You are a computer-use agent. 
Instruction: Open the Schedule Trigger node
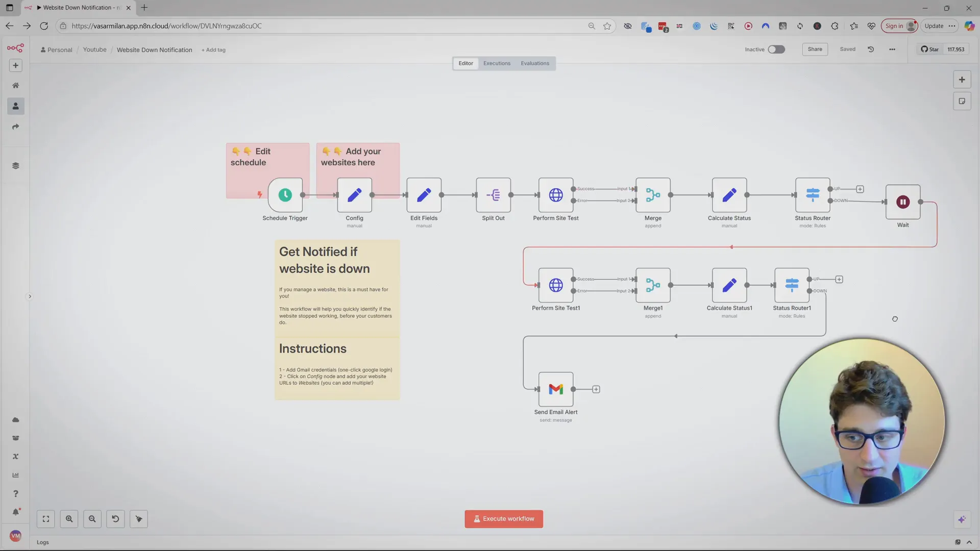pos(285,195)
